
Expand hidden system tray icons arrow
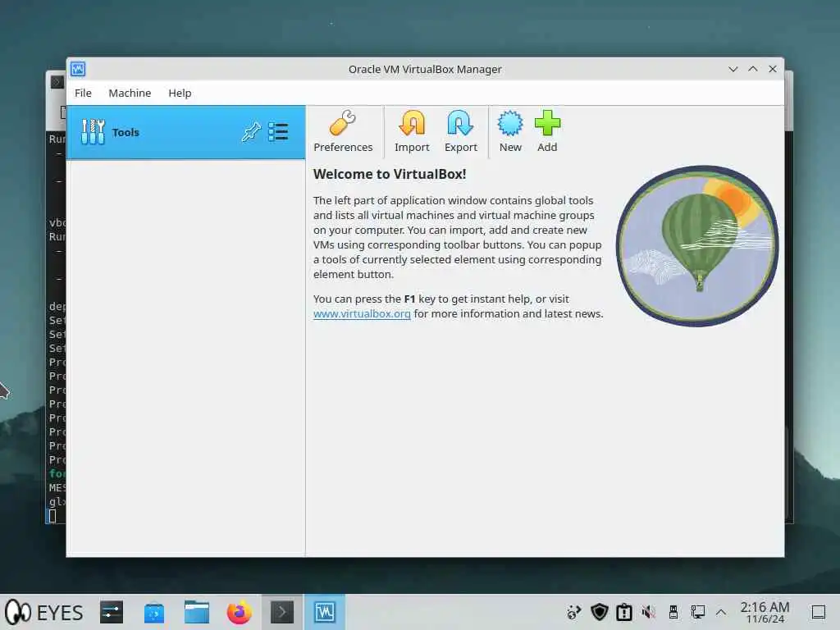pyautogui.click(x=721, y=612)
